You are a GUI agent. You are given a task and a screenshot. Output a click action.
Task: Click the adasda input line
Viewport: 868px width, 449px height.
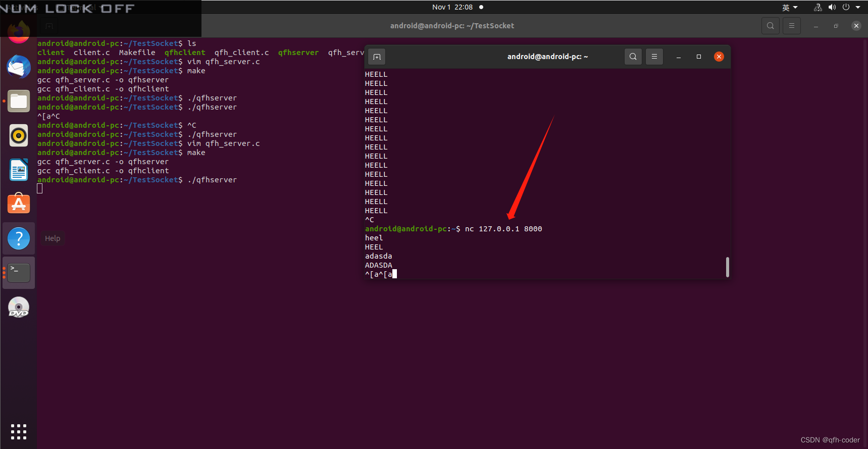[379, 256]
